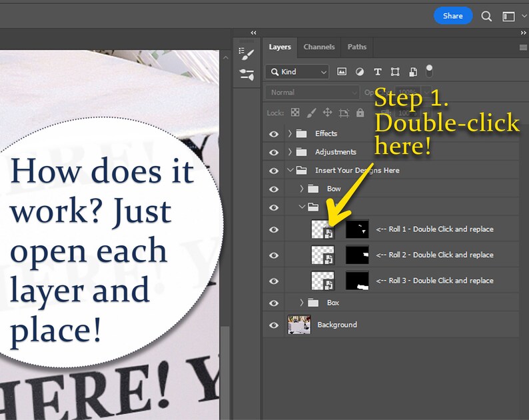Expand the Box group
The width and height of the screenshot is (529, 420).
pyautogui.click(x=302, y=303)
